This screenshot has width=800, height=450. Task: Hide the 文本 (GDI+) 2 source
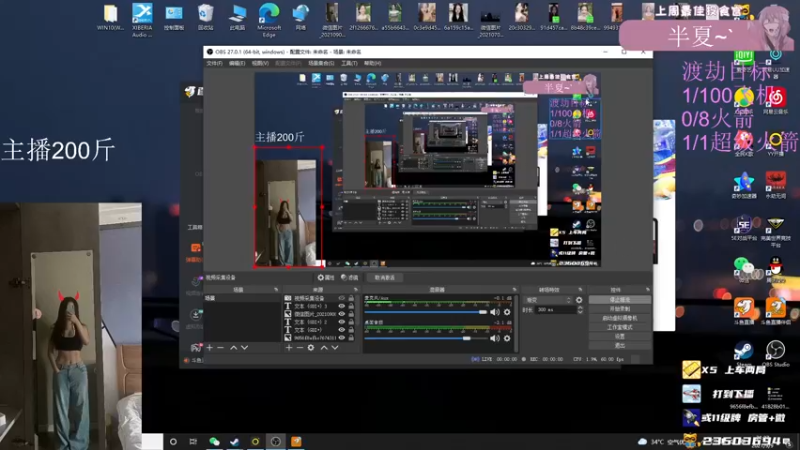[x=342, y=322]
